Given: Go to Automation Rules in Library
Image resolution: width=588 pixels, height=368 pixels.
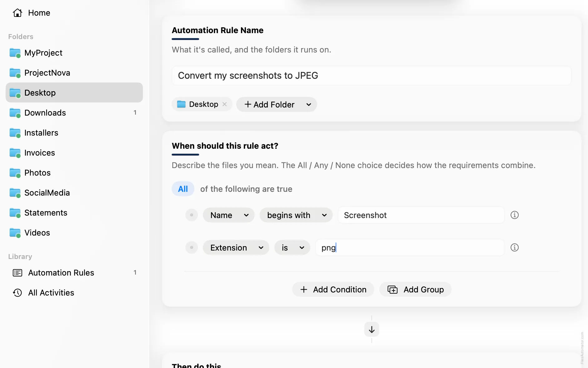Looking at the screenshot, I should (74, 273).
